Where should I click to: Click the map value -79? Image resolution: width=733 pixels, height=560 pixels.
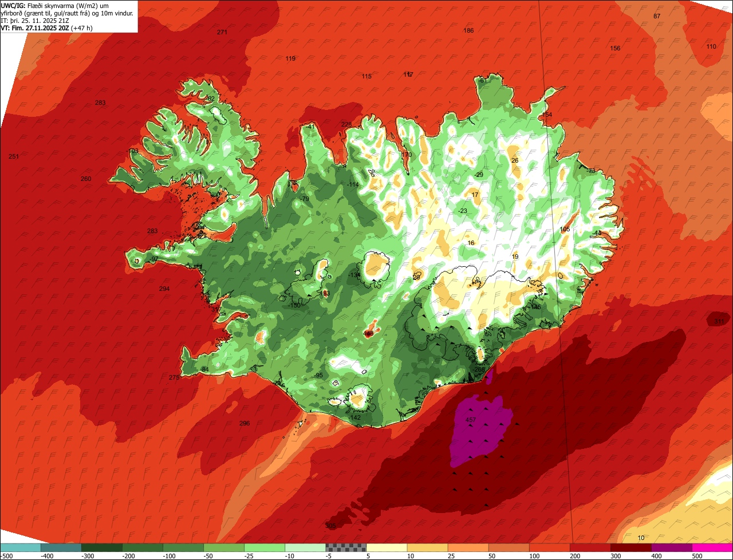point(305,199)
